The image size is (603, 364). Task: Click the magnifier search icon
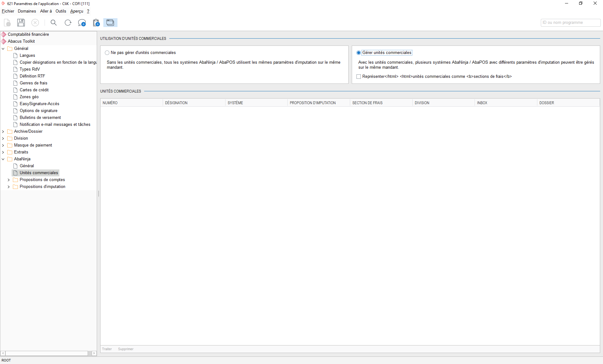pos(54,23)
